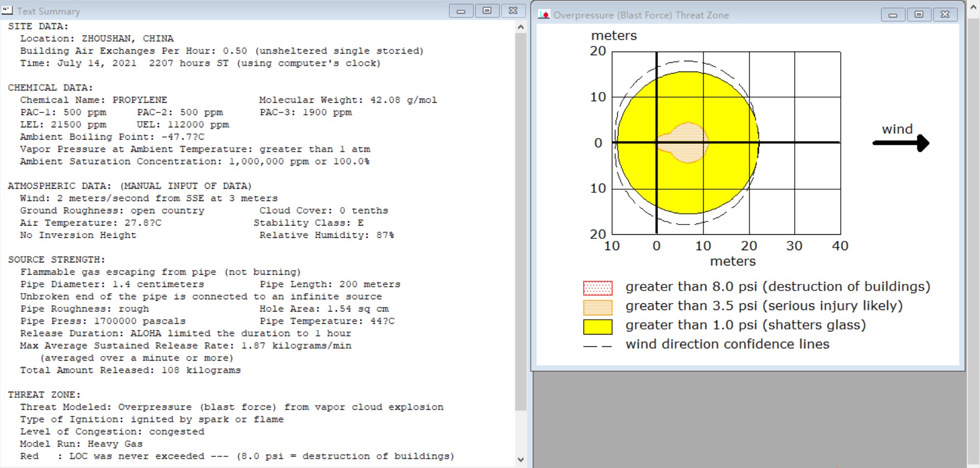Click the red 8.0 psi legend swatch
980x468 pixels.
point(598,288)
